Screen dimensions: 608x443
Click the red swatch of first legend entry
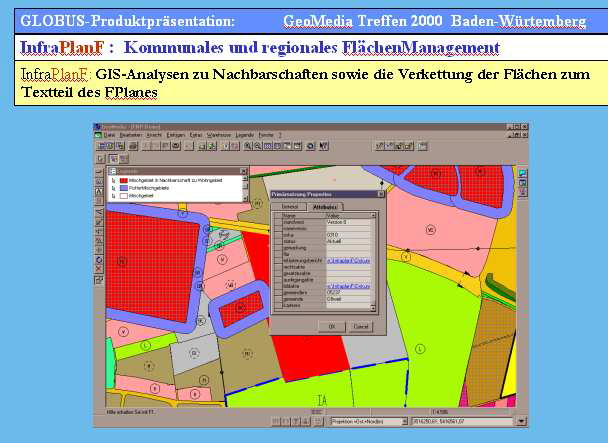(x=124, y=180)
